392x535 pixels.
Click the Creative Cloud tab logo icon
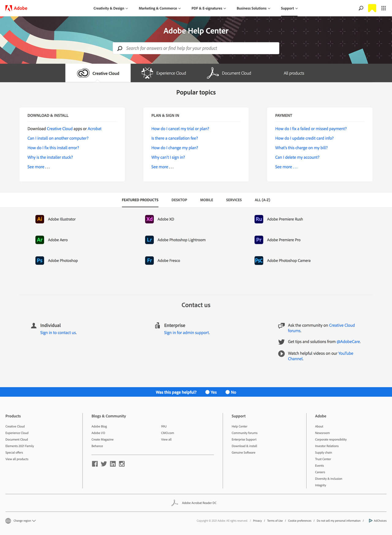click(x=83, y=73)
